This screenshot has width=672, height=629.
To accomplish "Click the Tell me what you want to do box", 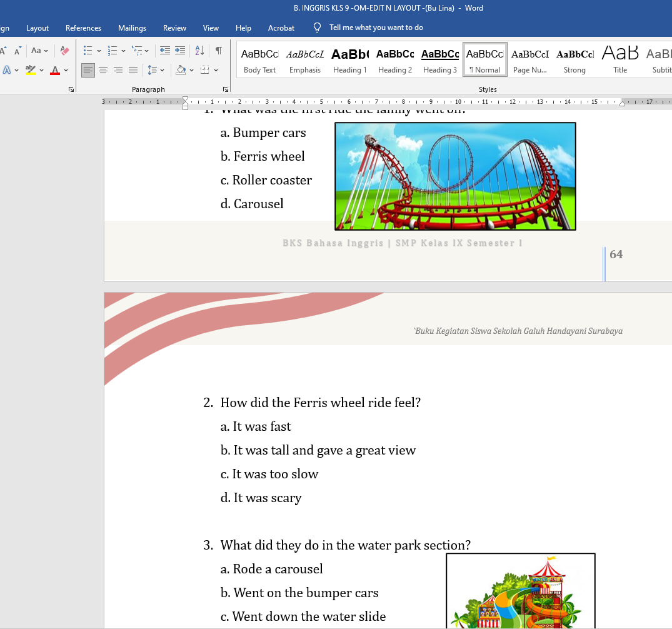I will pyautogui.click(x=376, y=28).
